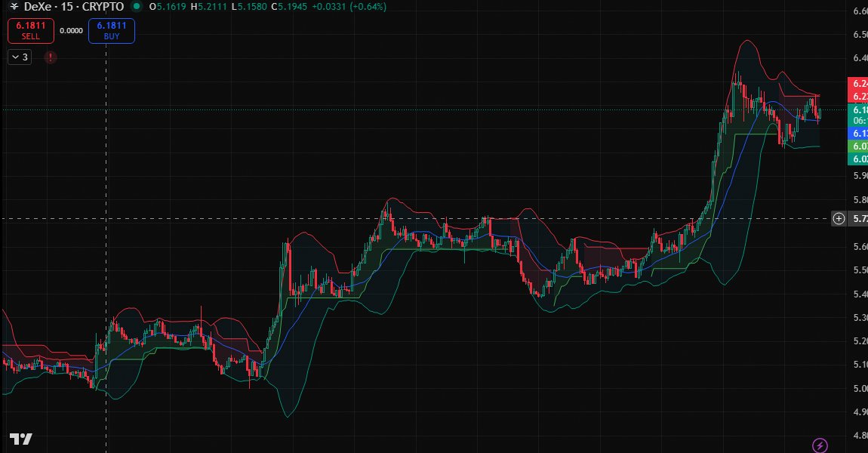Click the +0.0331 (+0.64%) change text

point(349,8)
